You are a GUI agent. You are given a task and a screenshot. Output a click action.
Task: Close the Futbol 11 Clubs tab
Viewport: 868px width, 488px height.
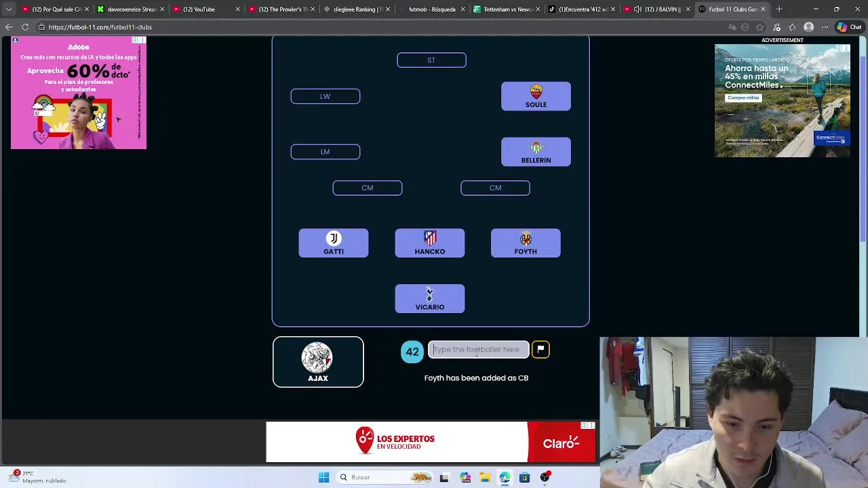coord(763,9)
